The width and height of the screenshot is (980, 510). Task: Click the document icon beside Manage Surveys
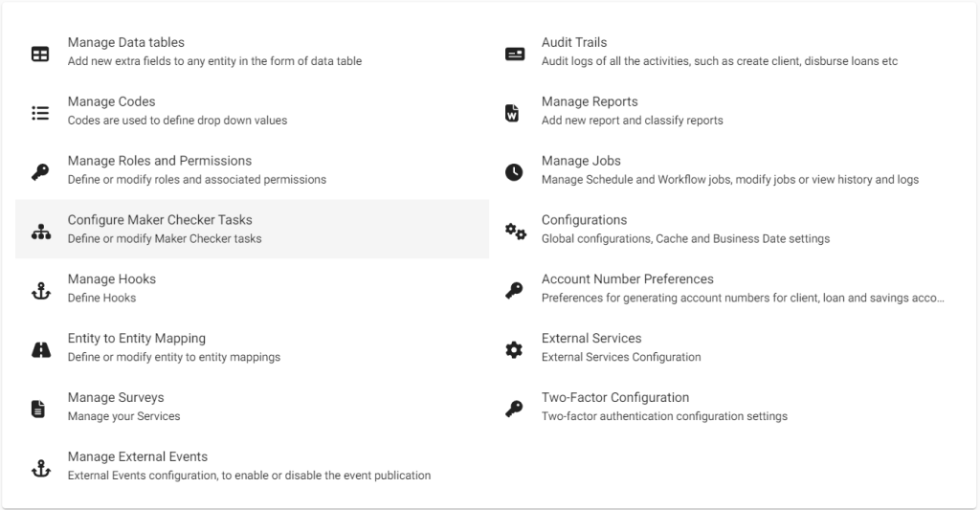coord(39,410)
